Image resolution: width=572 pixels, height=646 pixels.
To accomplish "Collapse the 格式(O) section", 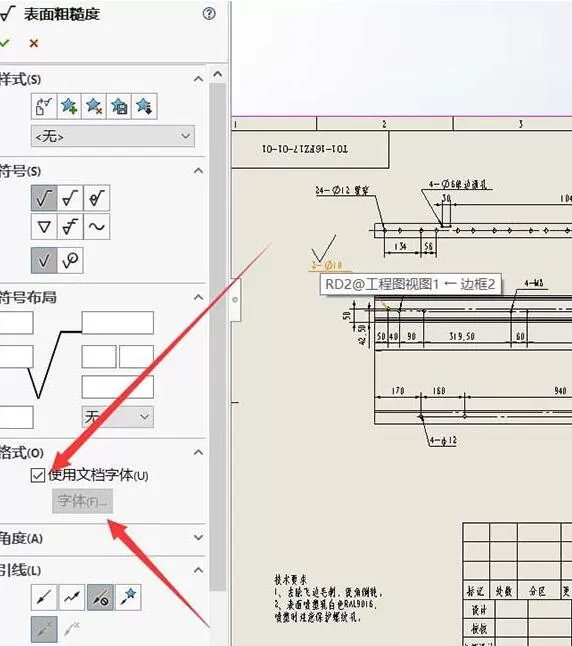I will click(x=199, y=452).
